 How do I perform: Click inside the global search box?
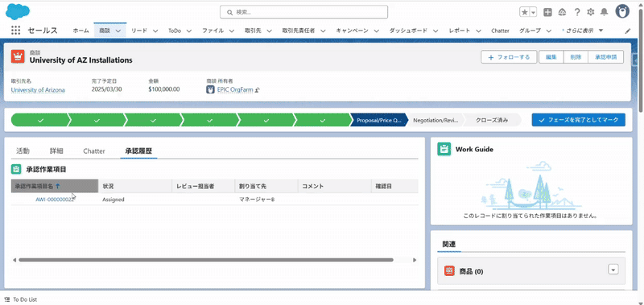[304, 12]
